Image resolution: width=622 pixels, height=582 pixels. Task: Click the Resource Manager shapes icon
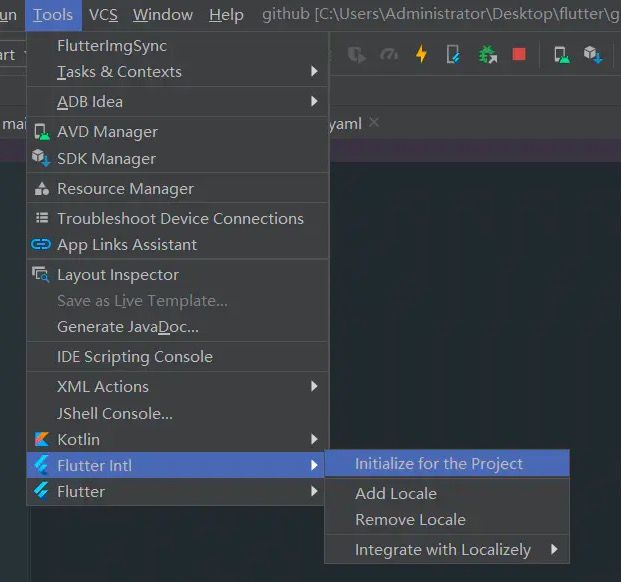[42, 188]
